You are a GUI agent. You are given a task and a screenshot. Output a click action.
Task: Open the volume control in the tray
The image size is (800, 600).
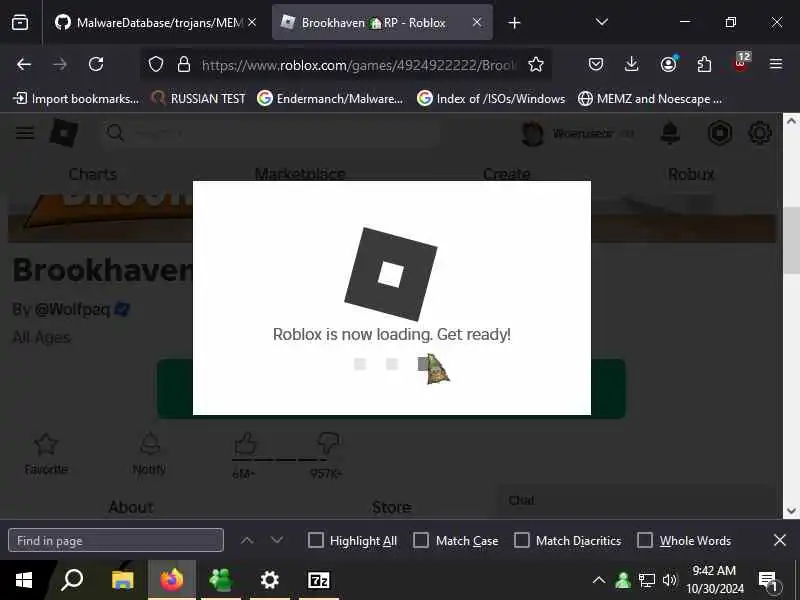coord(669,580)
